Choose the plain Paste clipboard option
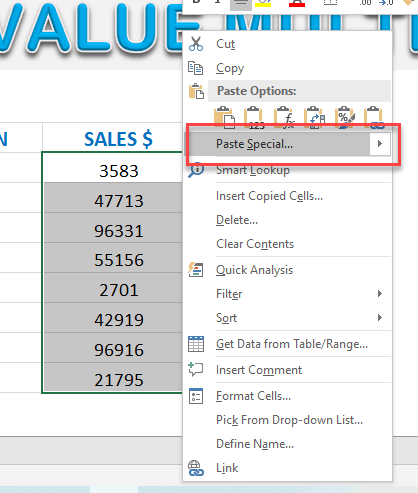The width and height of the screenshot is (418, 493). tap(224, 117)
